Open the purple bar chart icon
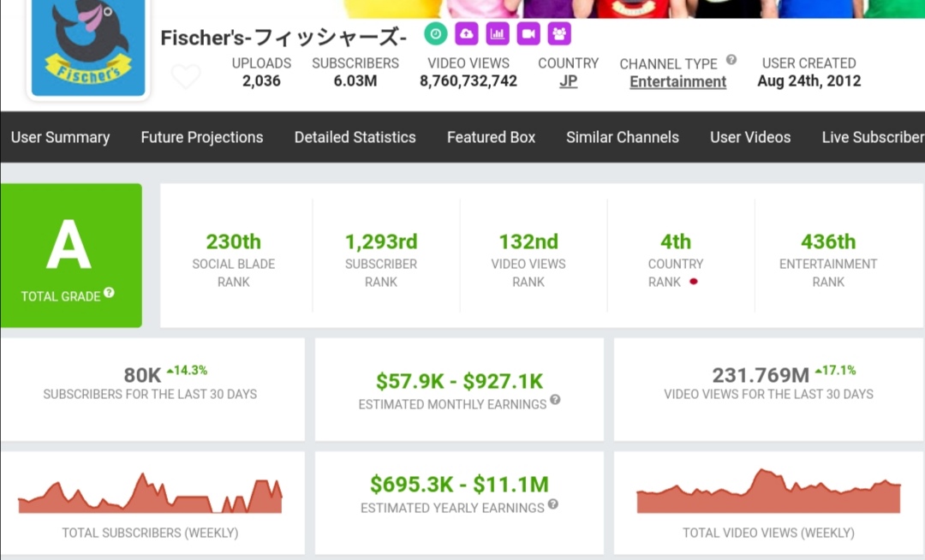The width and height of the screenshot is (925, 560). tap(498, 34)
